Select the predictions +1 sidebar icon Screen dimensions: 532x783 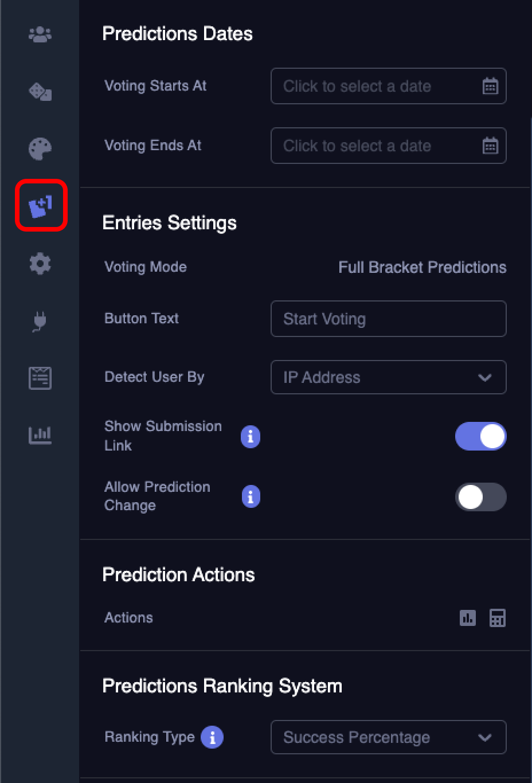point(41,206)
